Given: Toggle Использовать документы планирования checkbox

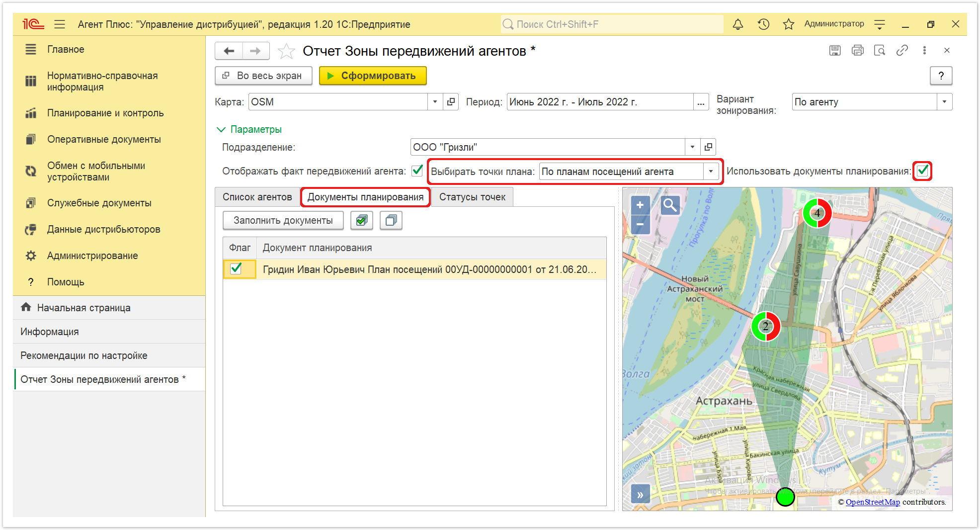Looking at the screenshot, I should point(923,171).
